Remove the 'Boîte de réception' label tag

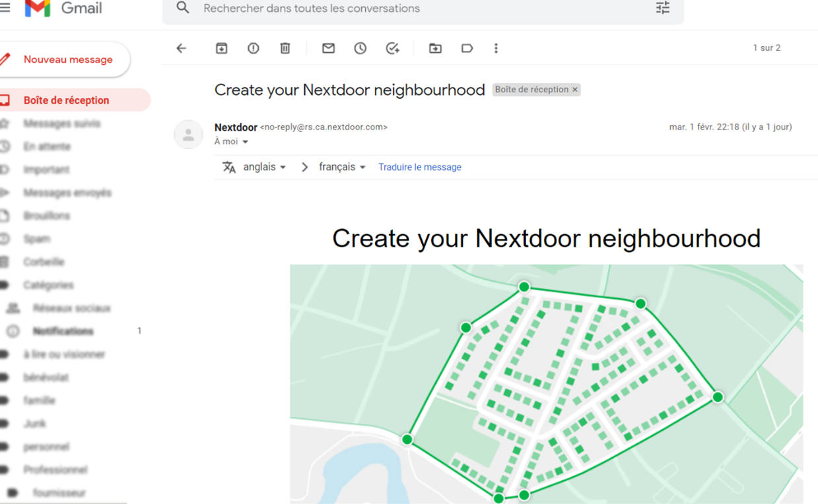click(574, 90)
